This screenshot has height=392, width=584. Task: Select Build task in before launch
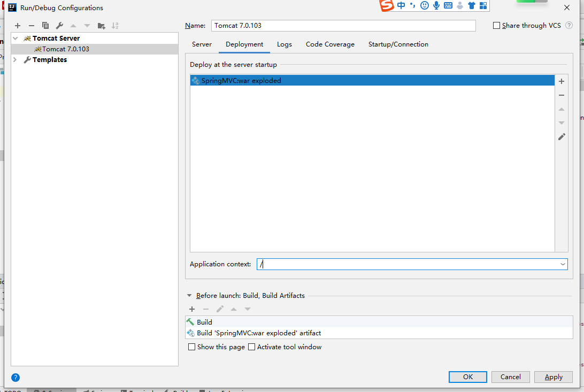(379, 322)
